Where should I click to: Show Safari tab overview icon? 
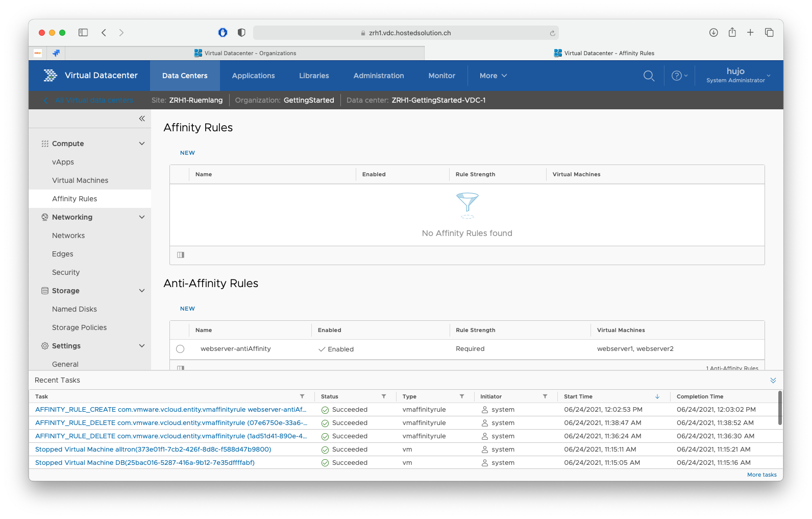(769, 33)
